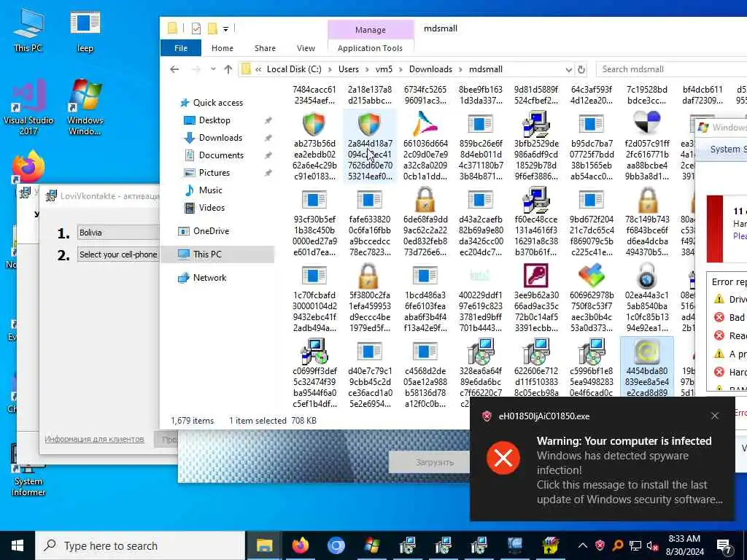Viewport: 747px width, 560px height.
Task: Select the file 3ee9b62a30 key icon
Action: [536, 297]
